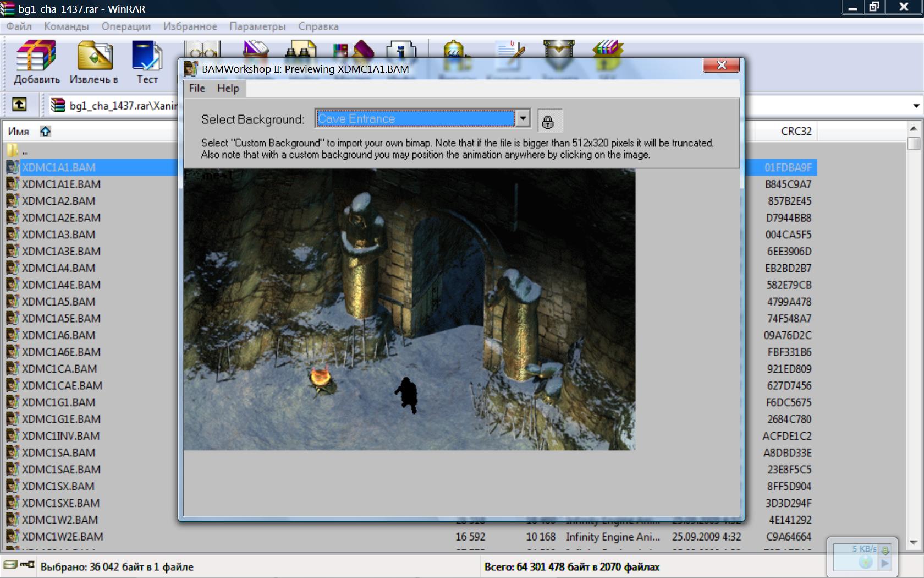Click the up-one-level folder button

[19, 105]
